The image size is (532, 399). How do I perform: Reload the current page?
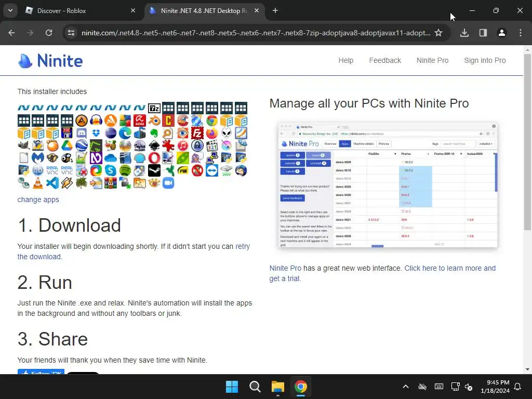click(x=49, y=33)
